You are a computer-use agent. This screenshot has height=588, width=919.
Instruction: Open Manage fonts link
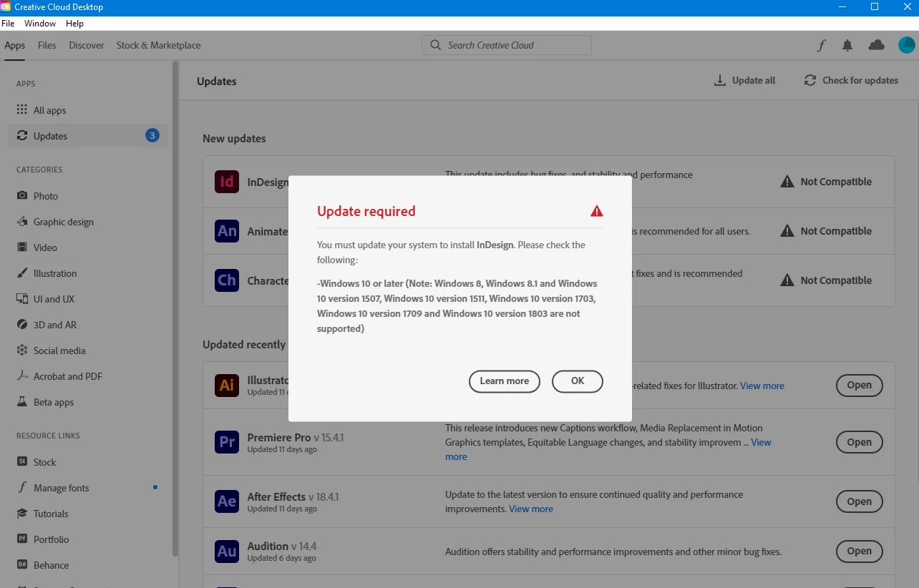click(88, 488)
